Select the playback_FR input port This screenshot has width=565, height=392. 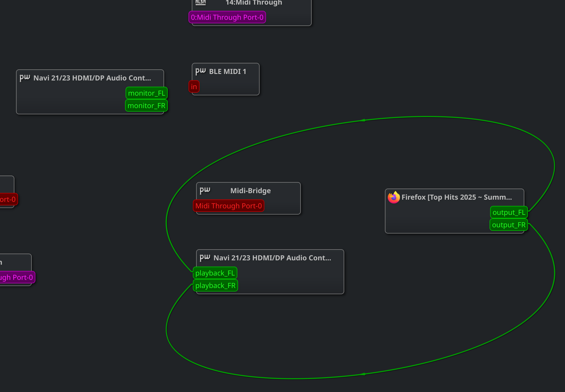[215, 286]
